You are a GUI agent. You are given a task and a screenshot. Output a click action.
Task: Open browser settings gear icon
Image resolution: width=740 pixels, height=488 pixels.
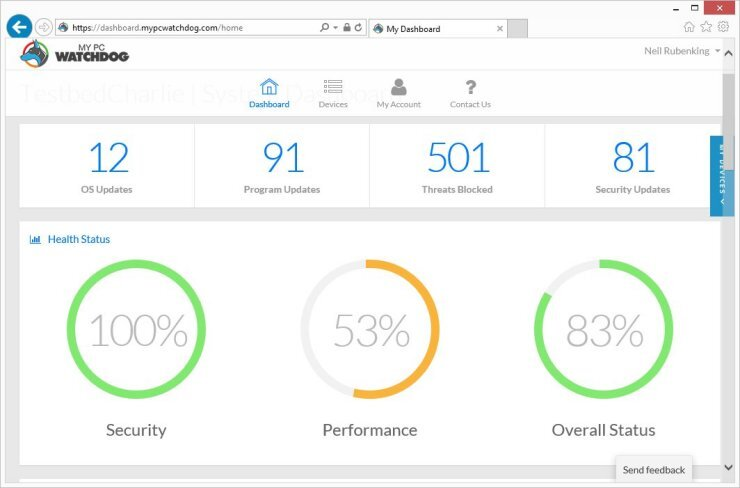(x=722, y=27)
